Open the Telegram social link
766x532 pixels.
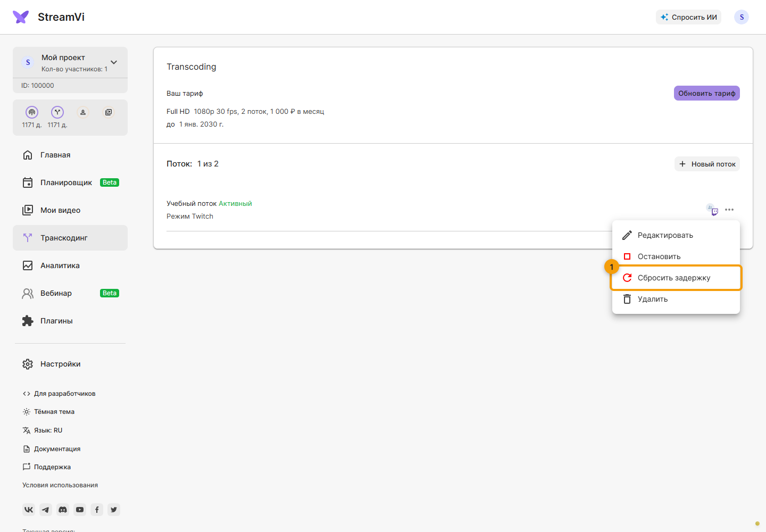[46, 510]
